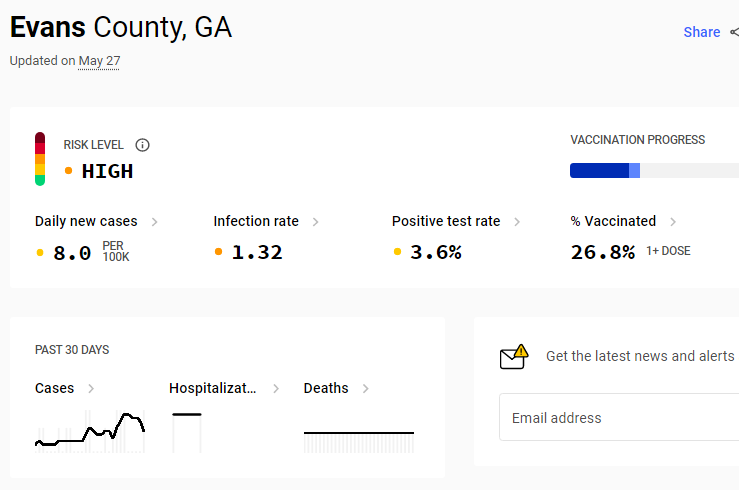Expand Infection rate details chevron
The image size is (739, 490).
315,222
